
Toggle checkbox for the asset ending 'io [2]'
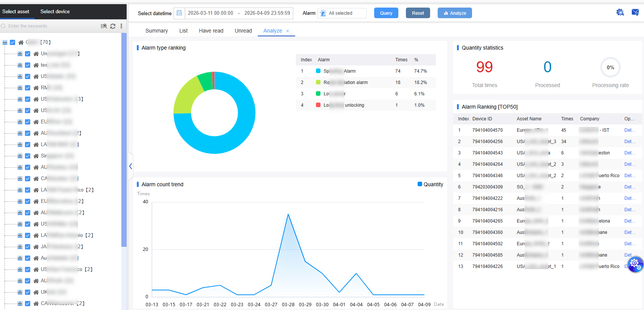click(x=28, y=235)
